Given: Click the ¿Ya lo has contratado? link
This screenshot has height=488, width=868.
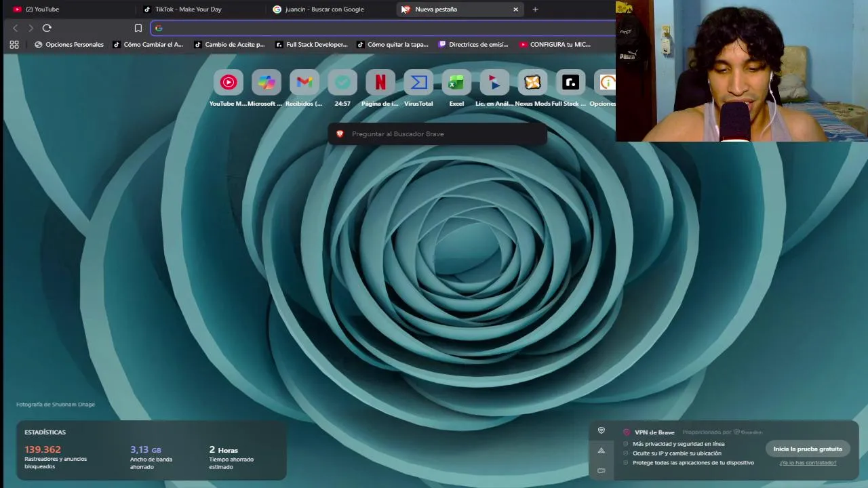Looking at the screenshot, I should [808, 463].
